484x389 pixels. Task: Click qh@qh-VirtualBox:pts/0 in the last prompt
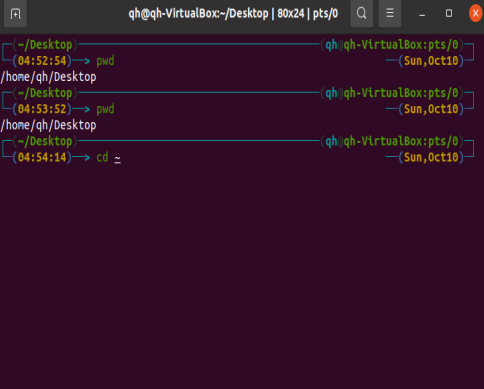392,142
